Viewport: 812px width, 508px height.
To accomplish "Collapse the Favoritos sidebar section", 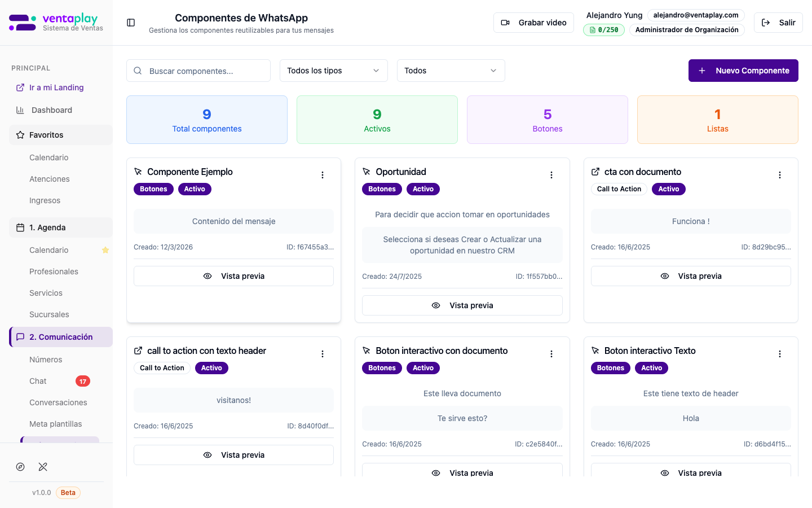I will tap(61, 135).
